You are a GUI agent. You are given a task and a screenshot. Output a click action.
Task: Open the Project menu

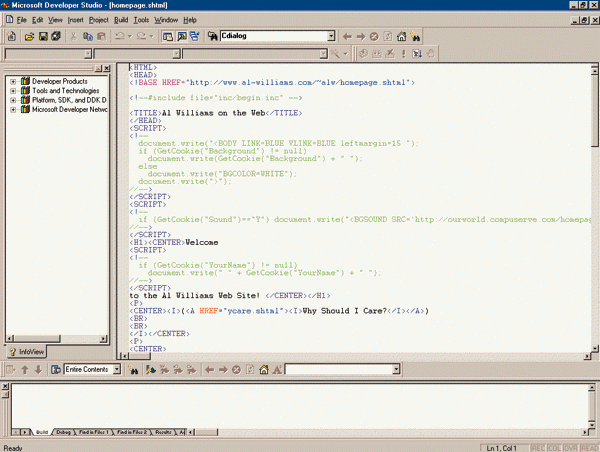98,19
